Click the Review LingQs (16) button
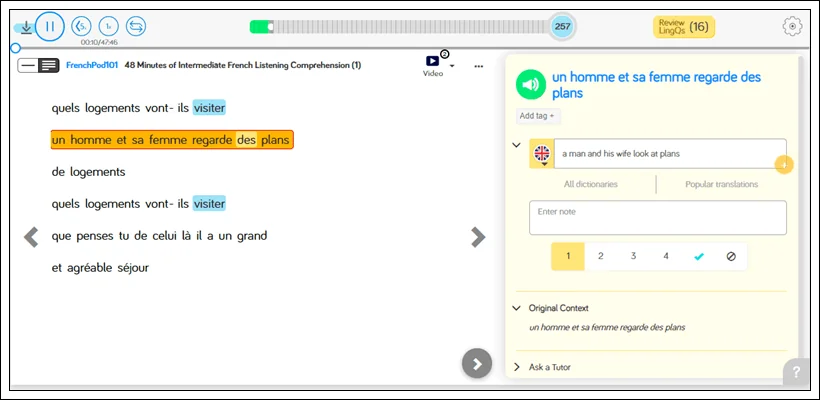 point(683,26)
